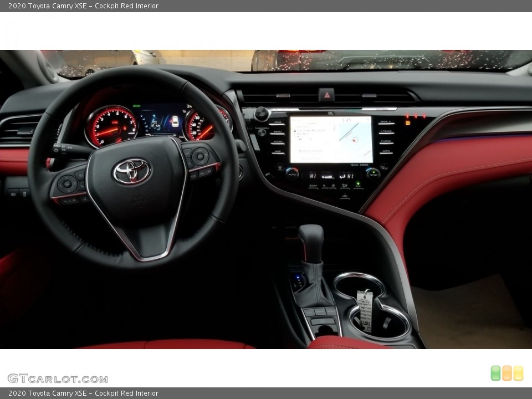Viewport: 532px width, 399px height.
Task: Click the seat heater icon left of AUTO knob
Action: click(279, 167)
